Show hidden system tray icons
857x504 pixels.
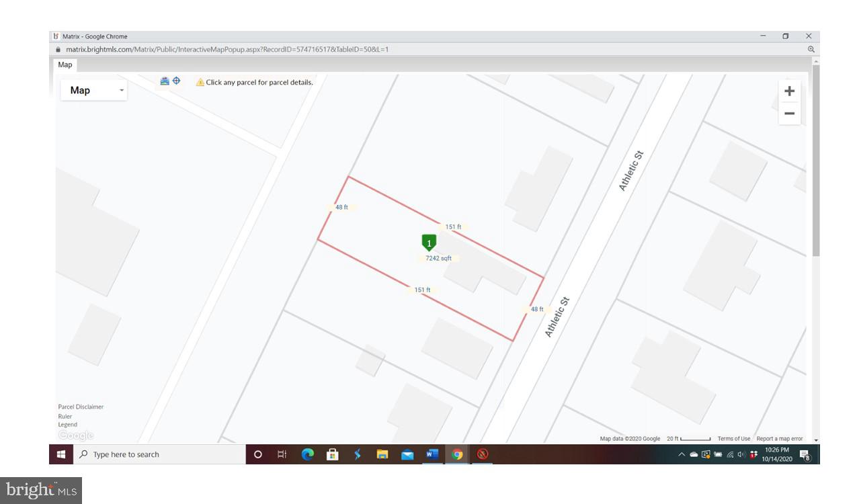tap(682, 455)
